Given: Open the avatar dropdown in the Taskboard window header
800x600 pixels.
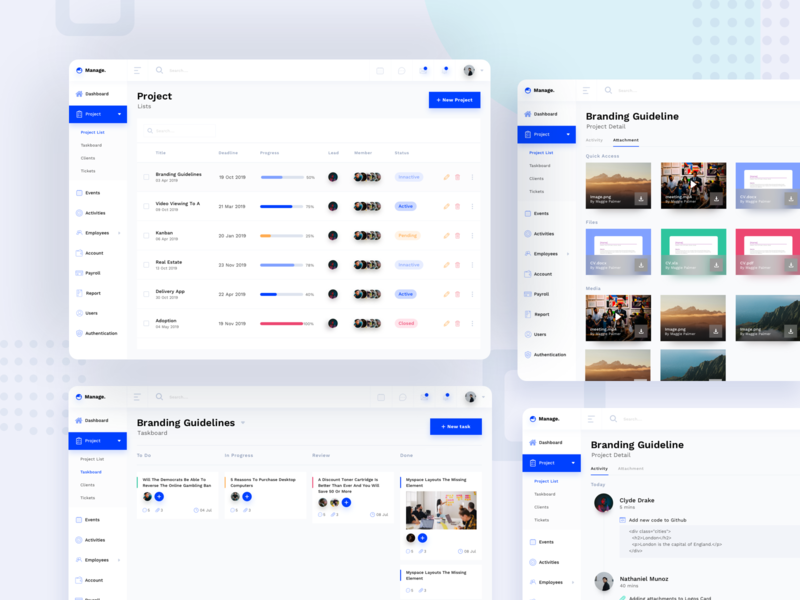Looking at the screenshot, I should pos(483,397).
